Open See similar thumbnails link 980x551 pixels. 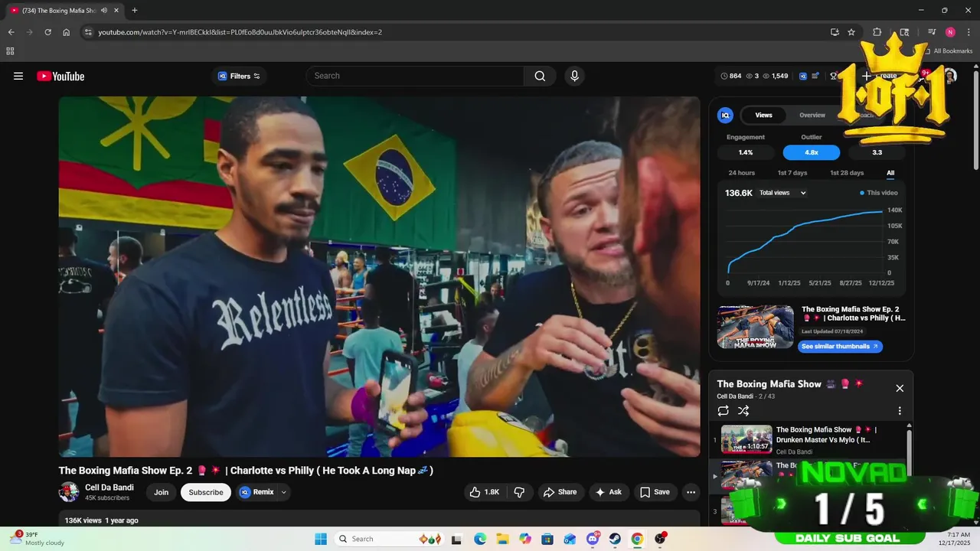click(841, 347)
